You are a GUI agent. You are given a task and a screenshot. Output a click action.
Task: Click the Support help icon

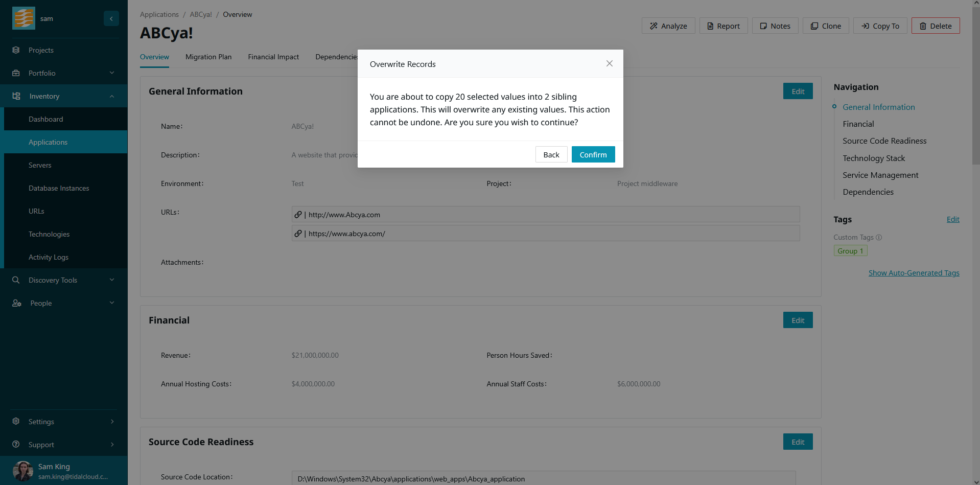[x=16, y=445]
